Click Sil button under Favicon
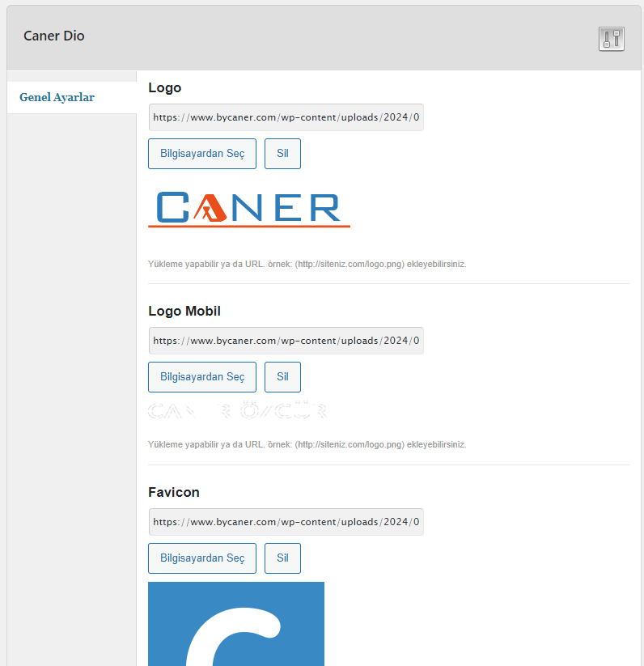The width and height of the screenshot is (644, 666). 282,558
